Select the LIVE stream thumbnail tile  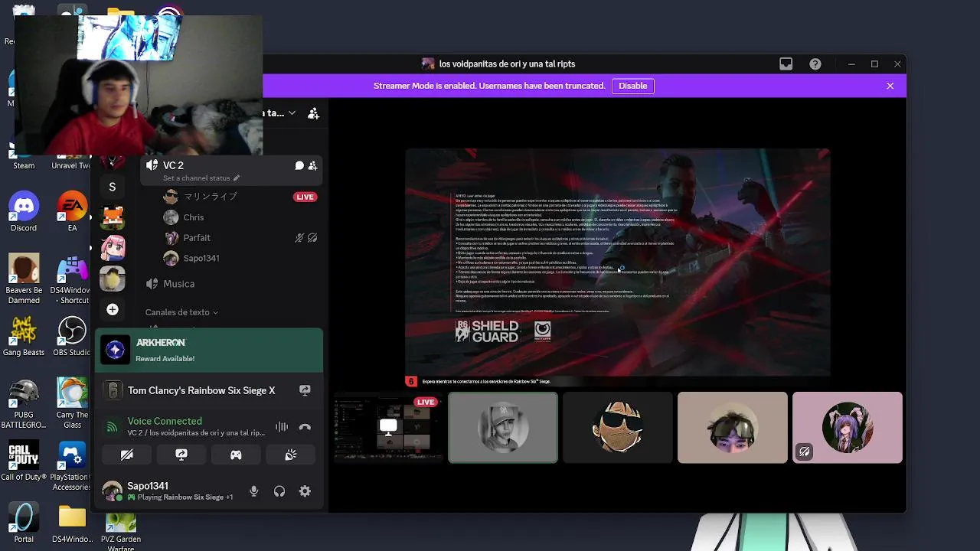click(388, 428)
